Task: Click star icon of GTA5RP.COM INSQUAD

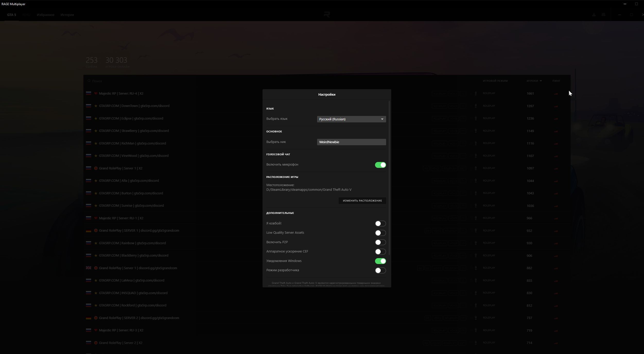Action: click(96, 293)
